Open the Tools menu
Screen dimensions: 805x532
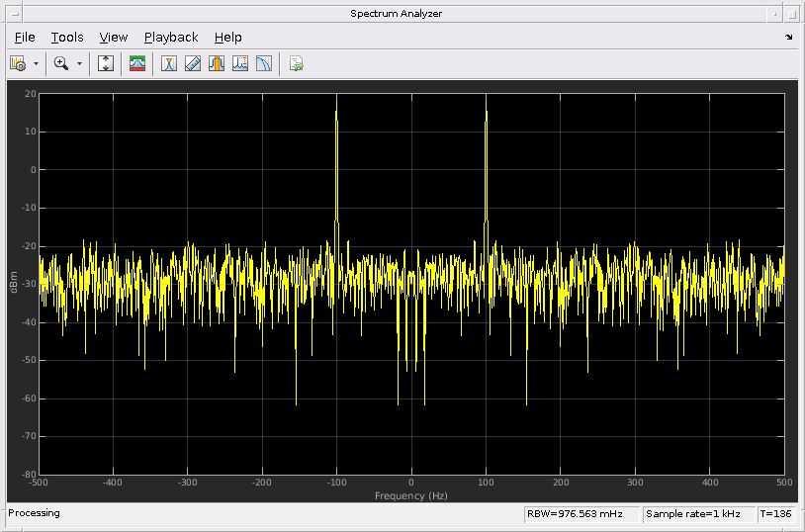[x=67, y=38]
